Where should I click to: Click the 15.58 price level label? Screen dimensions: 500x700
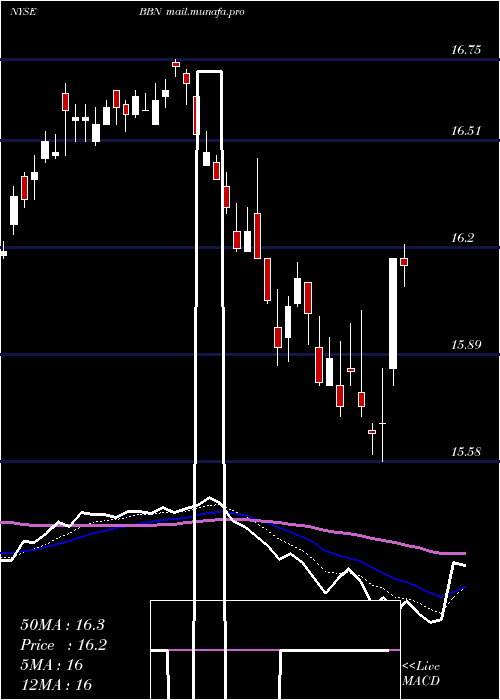point(466,451)
